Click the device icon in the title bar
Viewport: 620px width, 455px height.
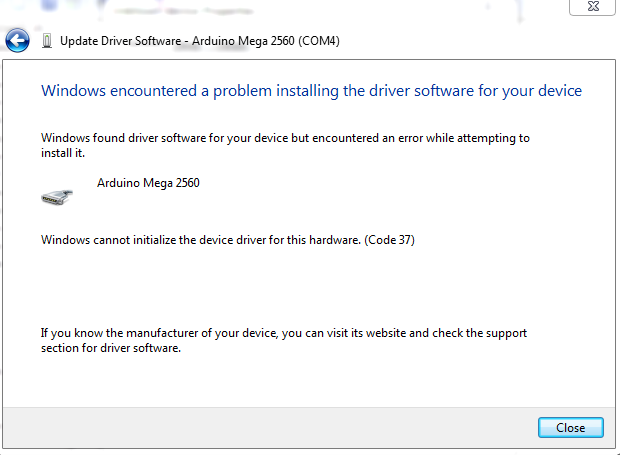click(x=47, y=41)
